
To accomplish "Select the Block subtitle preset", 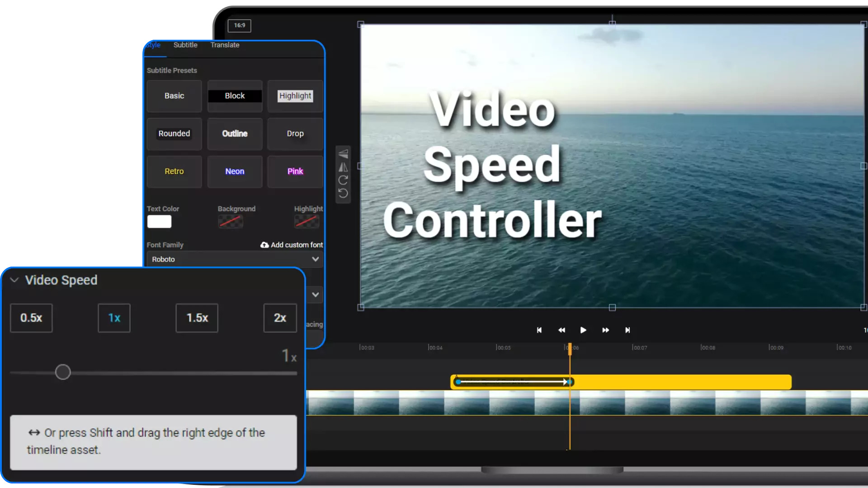I will pos(234,95).
